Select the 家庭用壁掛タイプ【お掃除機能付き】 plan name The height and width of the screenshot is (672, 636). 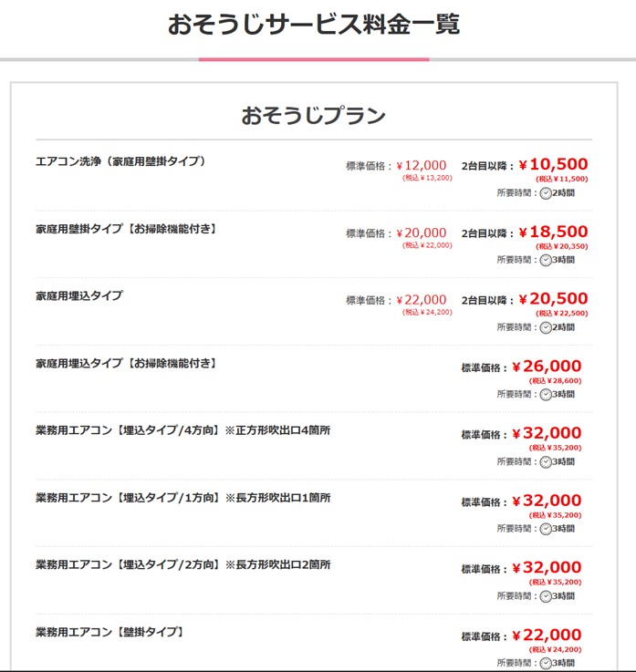coord(127,229)
